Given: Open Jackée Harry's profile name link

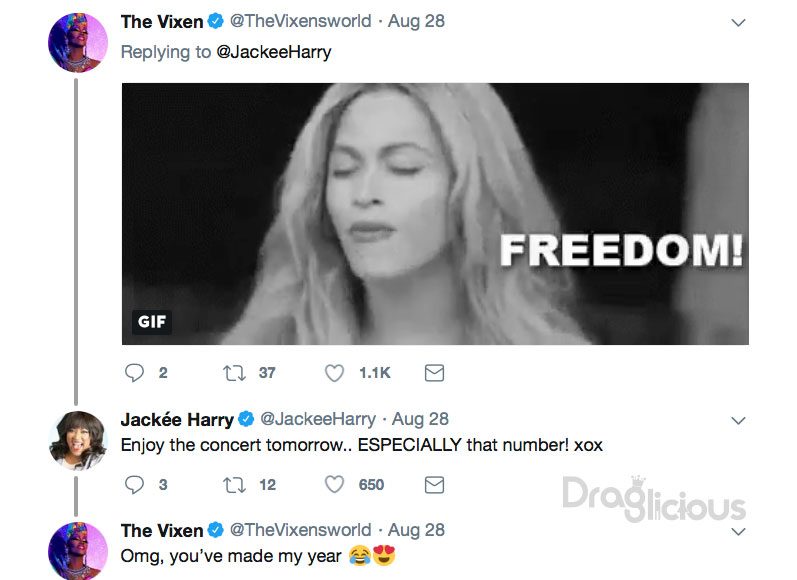Looking at the screenshot, I should pos(177,419).
